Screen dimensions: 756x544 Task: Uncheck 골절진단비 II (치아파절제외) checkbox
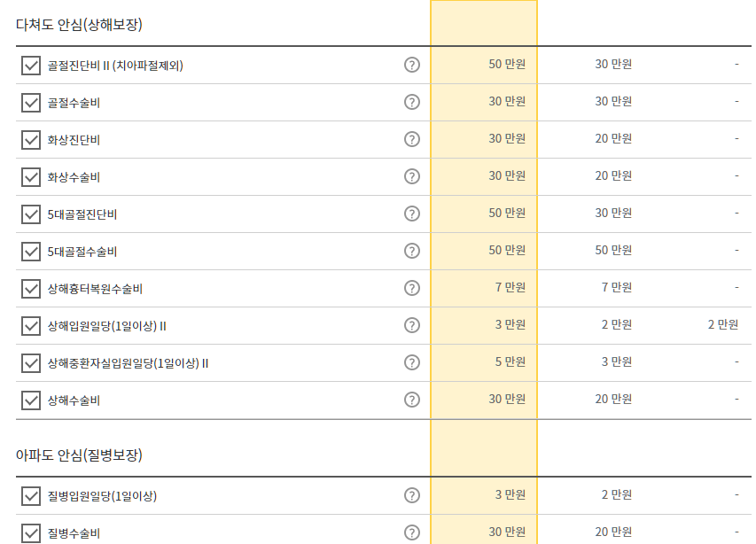[31, 65]
